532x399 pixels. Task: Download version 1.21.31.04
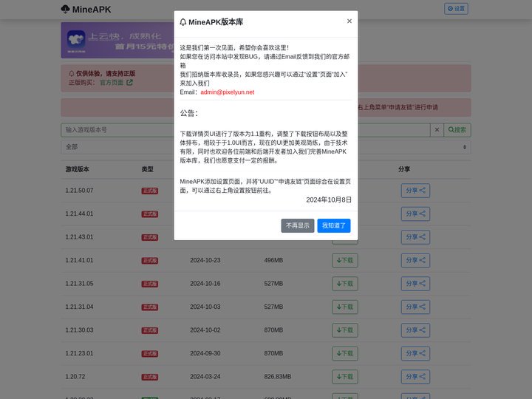click(345, 307)
